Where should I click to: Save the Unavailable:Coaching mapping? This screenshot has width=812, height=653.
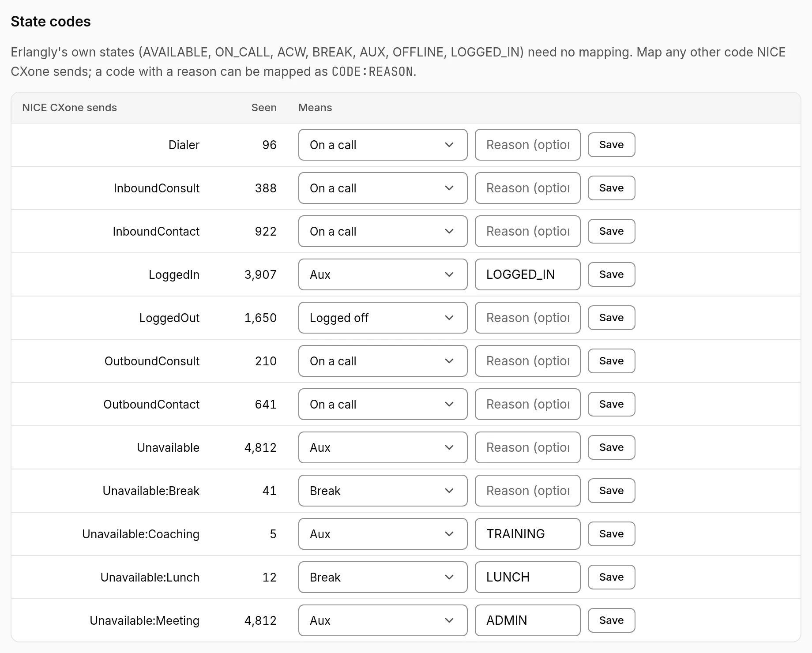point(611,534)
